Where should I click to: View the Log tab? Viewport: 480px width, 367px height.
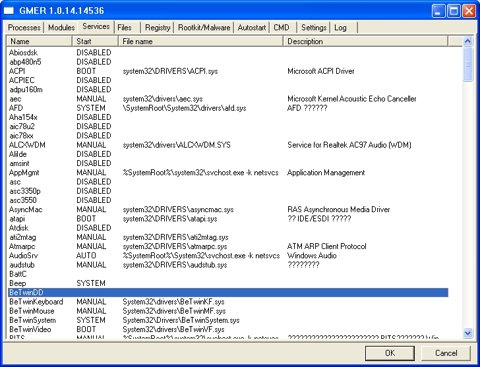pyautogui.click(x=340, y=27)
